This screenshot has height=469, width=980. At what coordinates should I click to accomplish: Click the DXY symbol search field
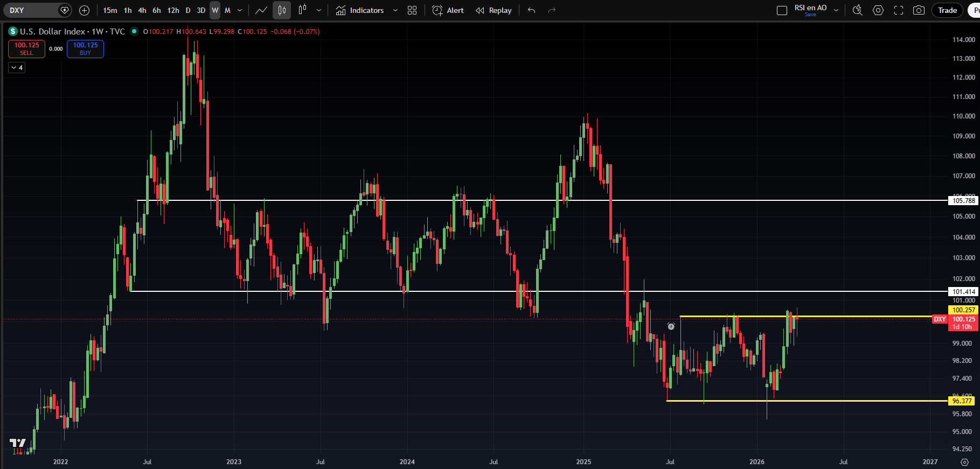(32, 10)
